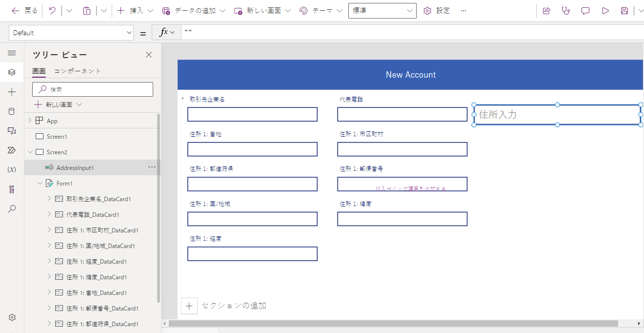Expand the App node in tree view

pyautogui.click(x=30, y=121)
